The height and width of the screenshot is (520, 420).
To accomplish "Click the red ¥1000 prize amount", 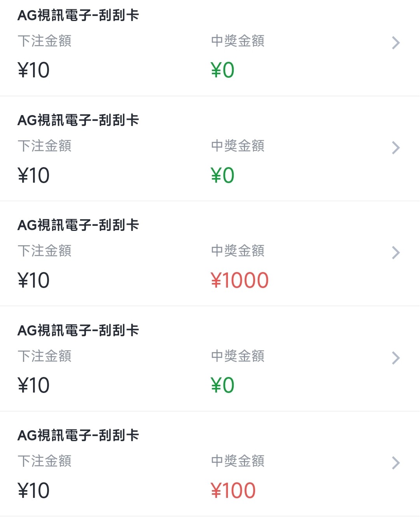I will pos(240,280).
